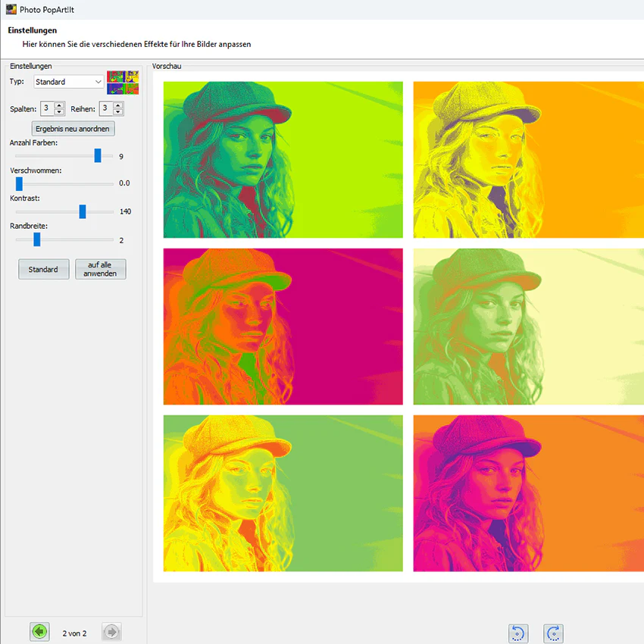Increase the Reihen row count
This screenshot has height=644, width=644.
coord(118,105)
